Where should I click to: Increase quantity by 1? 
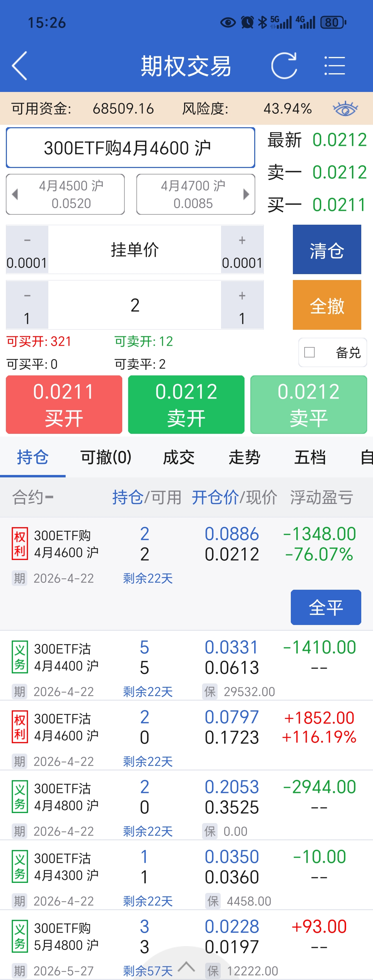tap(242, 305)
